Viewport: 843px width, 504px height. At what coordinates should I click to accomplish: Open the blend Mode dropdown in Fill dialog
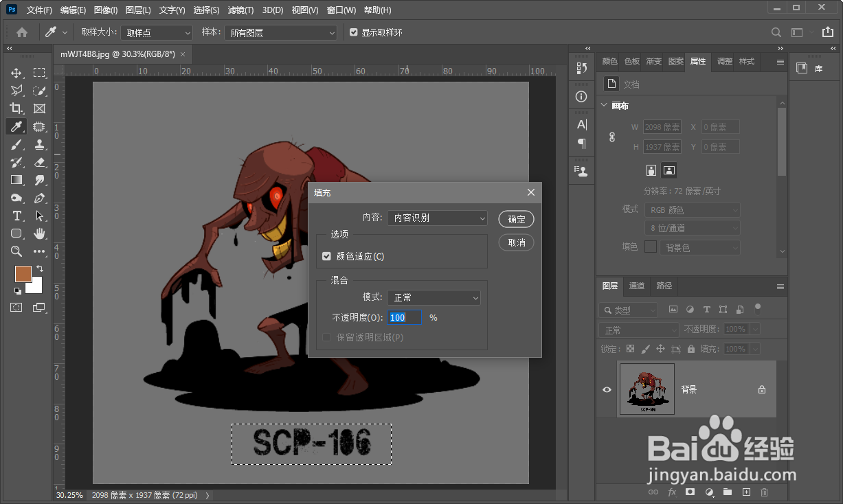click(434, 297)
